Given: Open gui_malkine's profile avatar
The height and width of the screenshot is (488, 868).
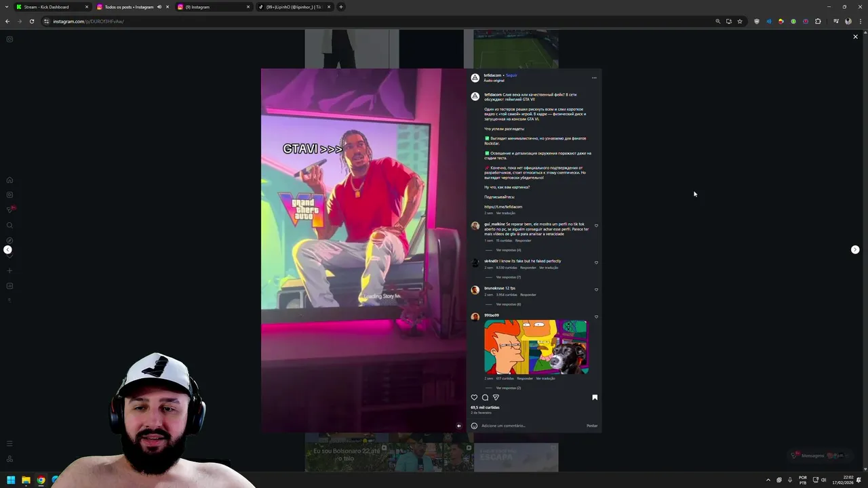Looking at the screenshot, I should tap(475, 226).
